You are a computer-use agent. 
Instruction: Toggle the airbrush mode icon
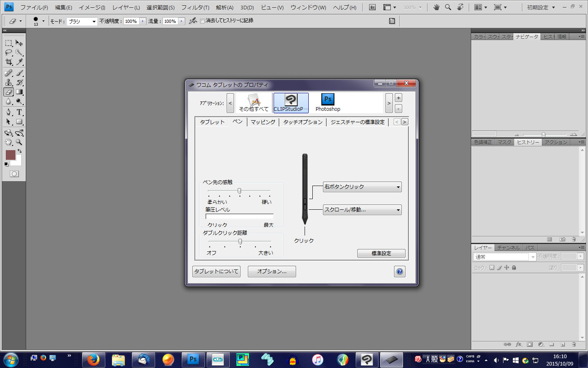pyautogui.click(x=193, y=21)
